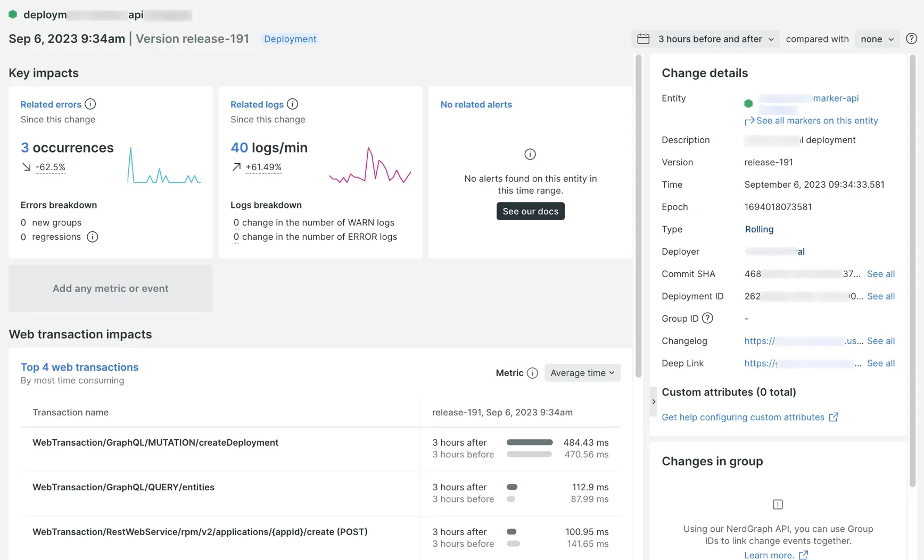Collapse the Change details side panel

tap(654, 402)
